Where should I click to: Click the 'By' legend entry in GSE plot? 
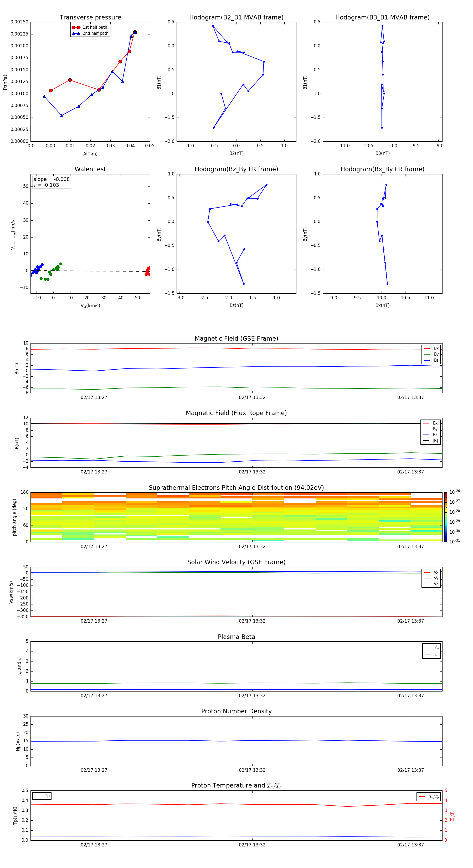tap(431, 354)
